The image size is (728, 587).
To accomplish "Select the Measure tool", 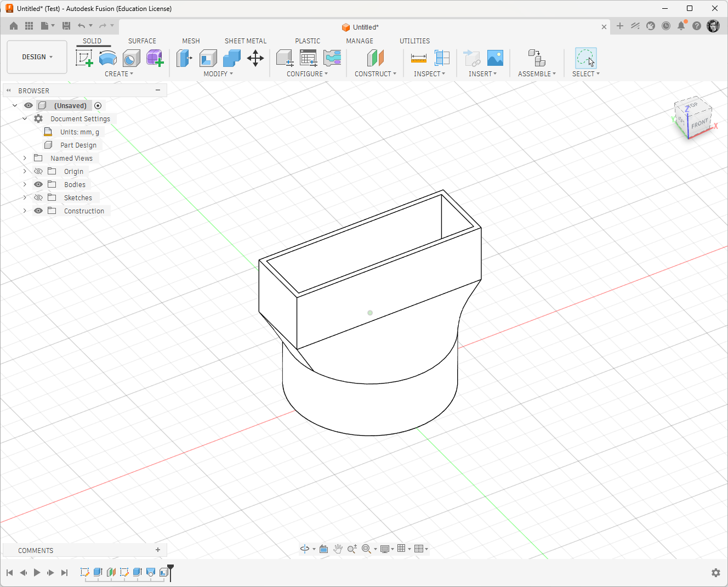I will click(x=419, y=58).
